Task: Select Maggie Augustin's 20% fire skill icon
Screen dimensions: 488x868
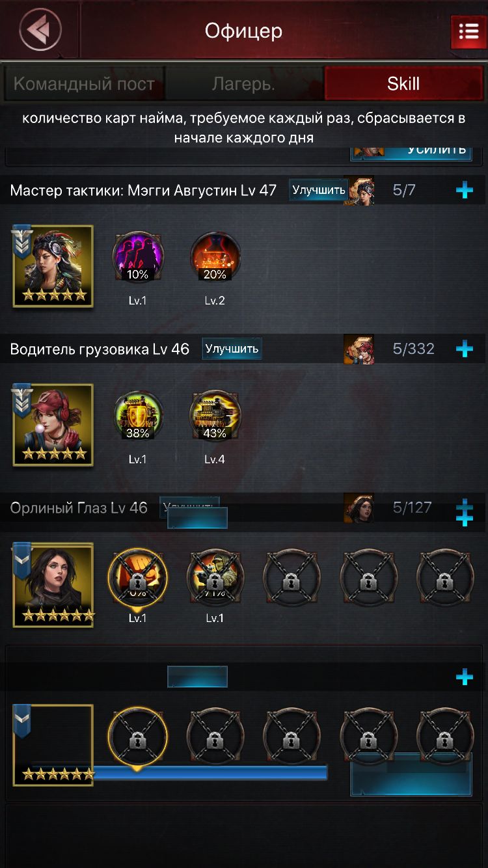Action: 215,256
